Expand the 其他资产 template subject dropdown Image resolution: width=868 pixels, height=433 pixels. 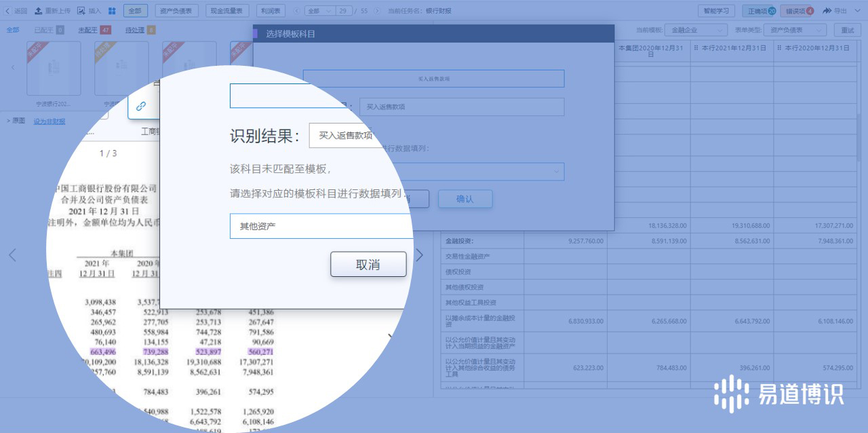coord(320,226)
